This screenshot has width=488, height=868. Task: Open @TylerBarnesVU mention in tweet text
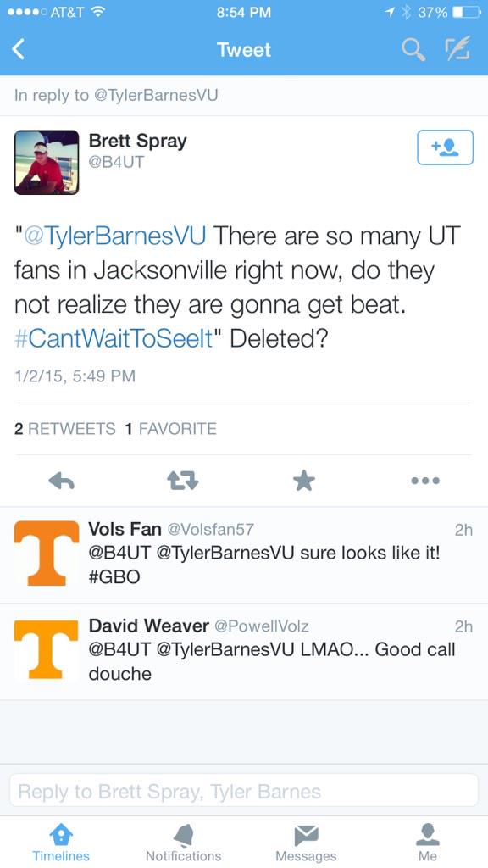[x=114, y=236]
